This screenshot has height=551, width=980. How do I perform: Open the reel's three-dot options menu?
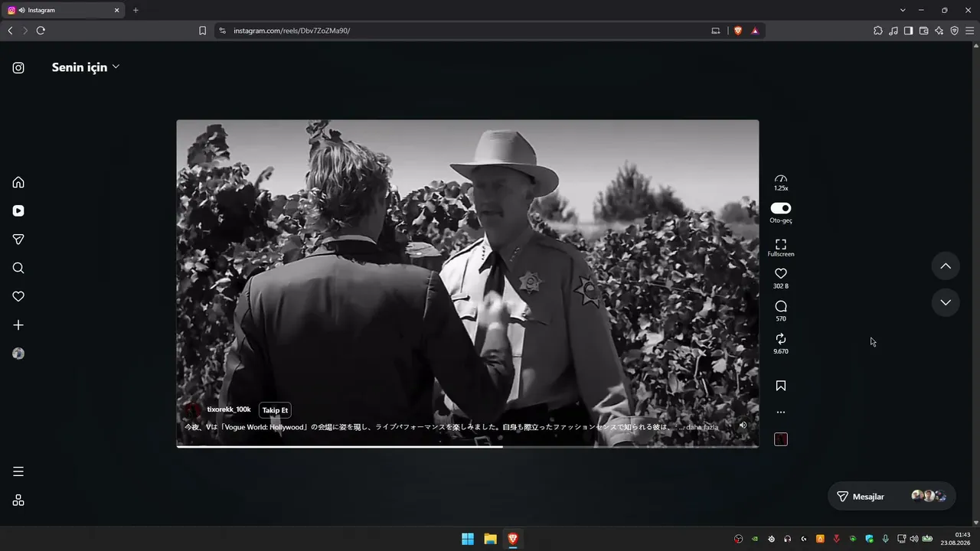click(x=781, y=412)
